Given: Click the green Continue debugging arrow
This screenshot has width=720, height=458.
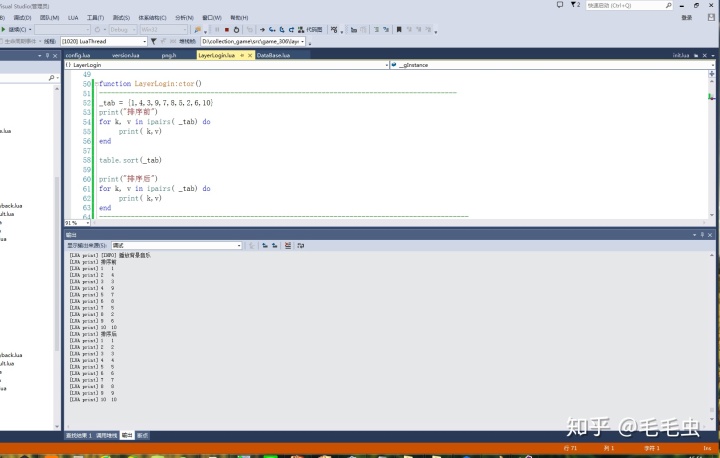Looking at the screenshot, I should pos(4,29).
